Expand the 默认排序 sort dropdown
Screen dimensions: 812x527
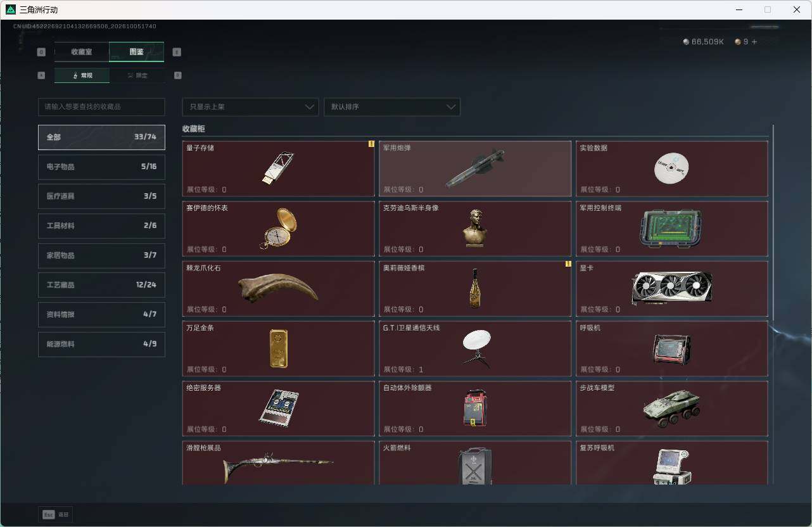click(392, 107)
